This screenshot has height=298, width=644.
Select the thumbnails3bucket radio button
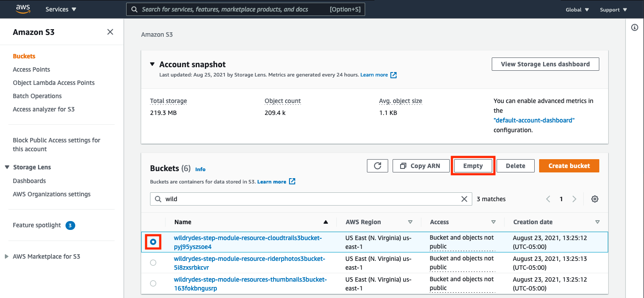coord(153,283)
